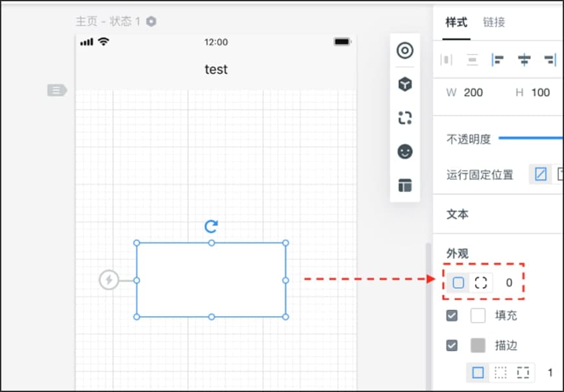
Task: Click the rectangle's top-left resize handle
Action: coord(137,243)
